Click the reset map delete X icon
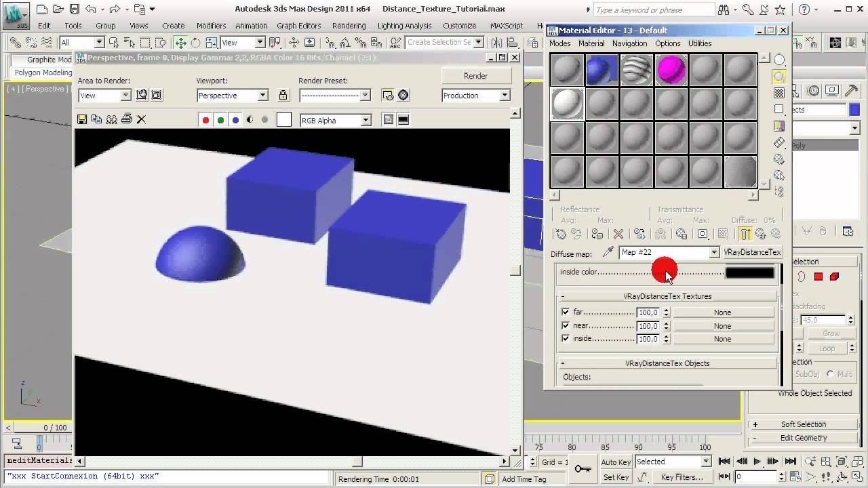The image size is (868, 488). pyautogui.click(x=618, y=234)
